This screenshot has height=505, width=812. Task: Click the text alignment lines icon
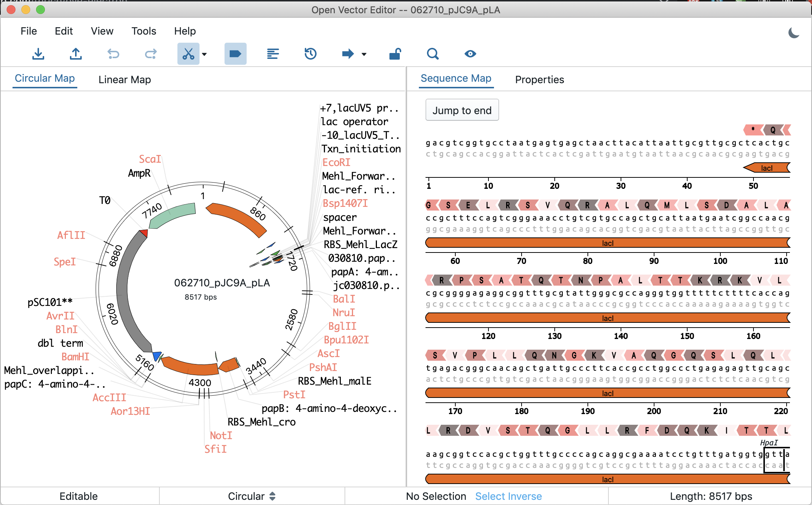[x=273, y=54]
